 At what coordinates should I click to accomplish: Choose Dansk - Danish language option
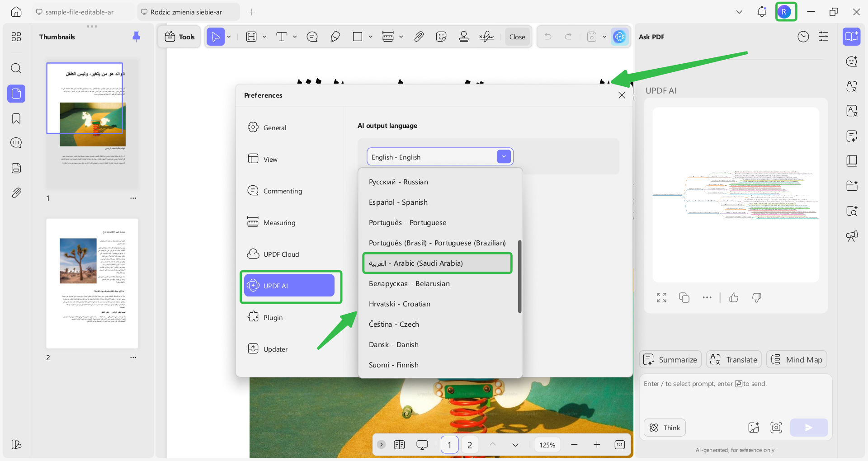tap(437, 344)
